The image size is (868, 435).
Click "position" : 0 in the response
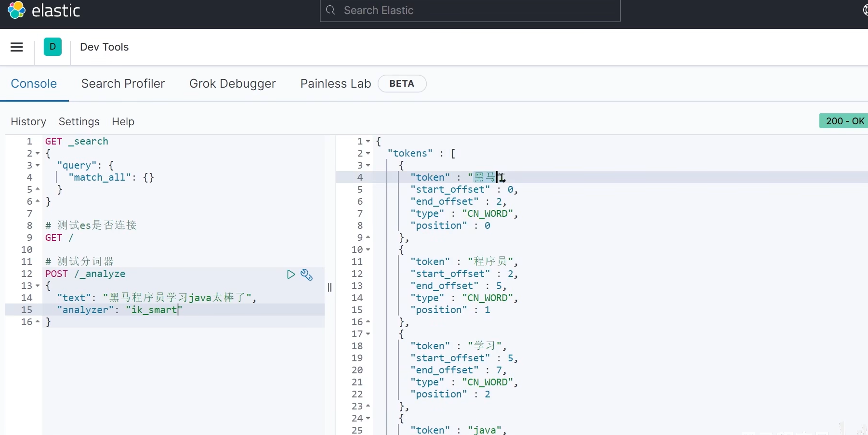coord(450,226)
